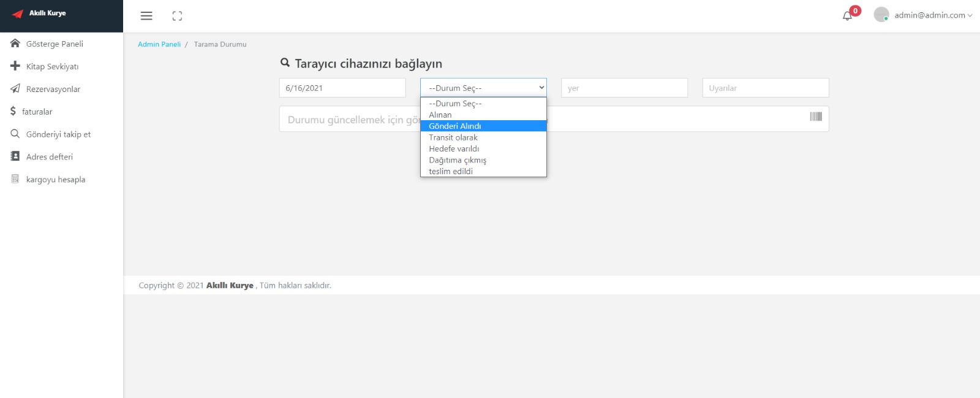This screenshot has height=398, width=980.
Task: Click the 6/16/2021 date field
Action: pyautogui.click(x=342, y=88)
